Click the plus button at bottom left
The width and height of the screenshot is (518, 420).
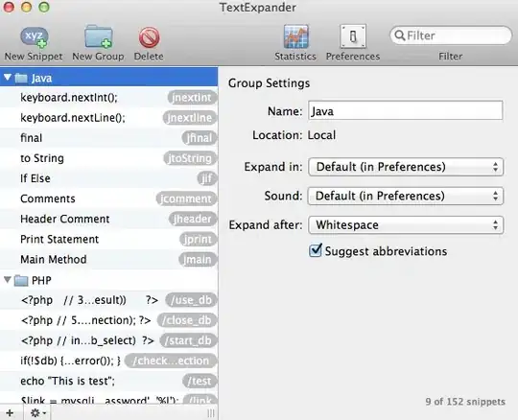coord(10,412)
